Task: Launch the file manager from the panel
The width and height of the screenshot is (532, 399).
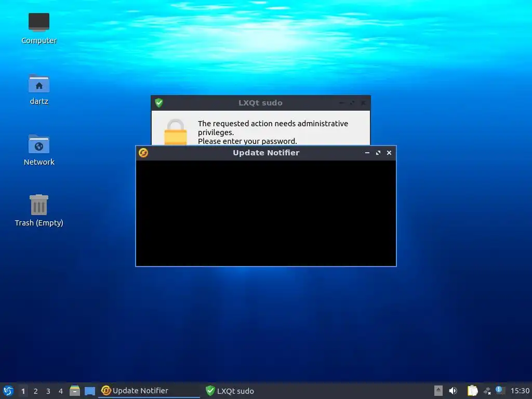Action: 75,391
